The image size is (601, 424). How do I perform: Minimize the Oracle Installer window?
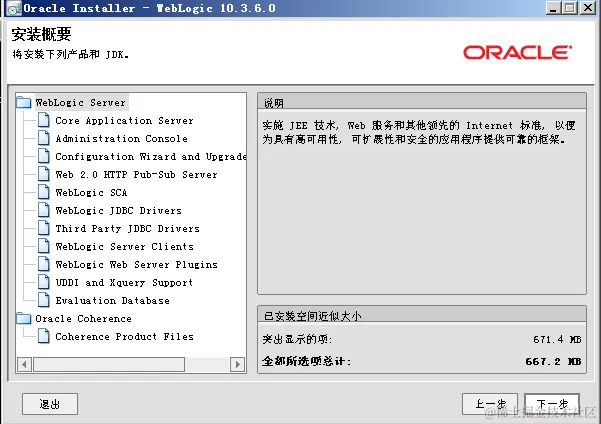553,8
